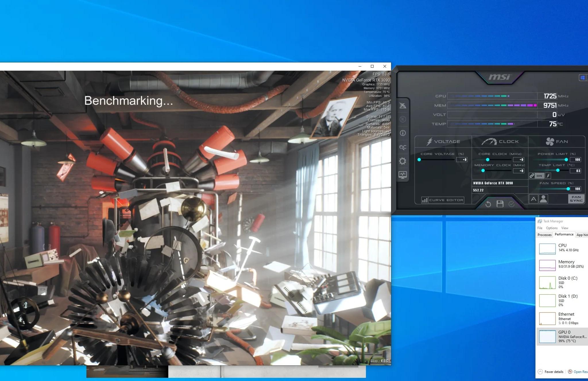Click the Windows startup icon in Afterburner

pyautogui.click(x=583, y=78)
